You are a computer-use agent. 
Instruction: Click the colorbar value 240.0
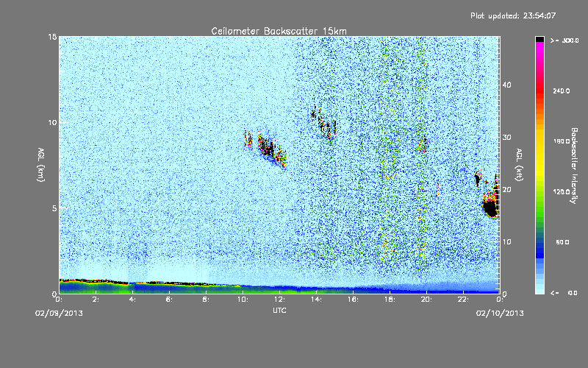click(x=562, y=91)
